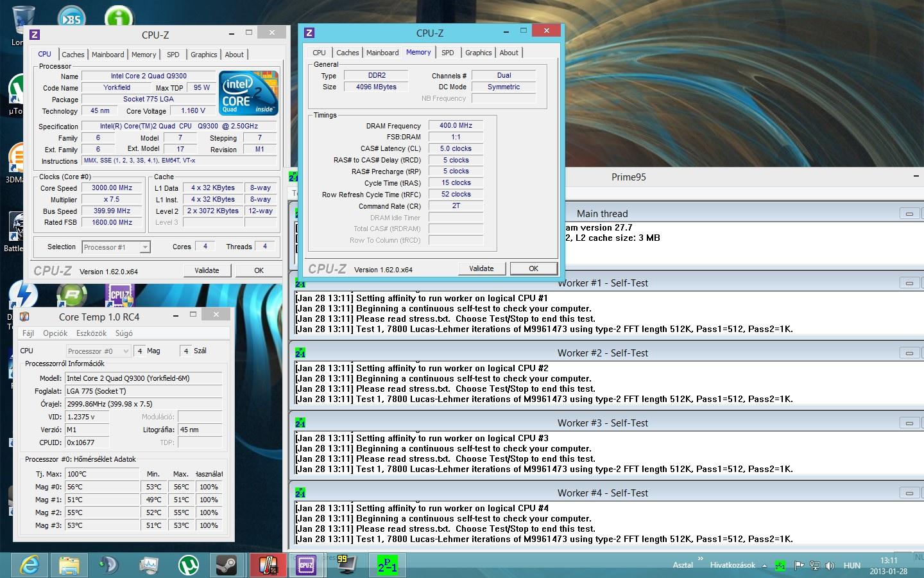924x578 pixels.
Task: Switch to Core Temp via taskbar thermometer icon
Action: pos(268,565)
